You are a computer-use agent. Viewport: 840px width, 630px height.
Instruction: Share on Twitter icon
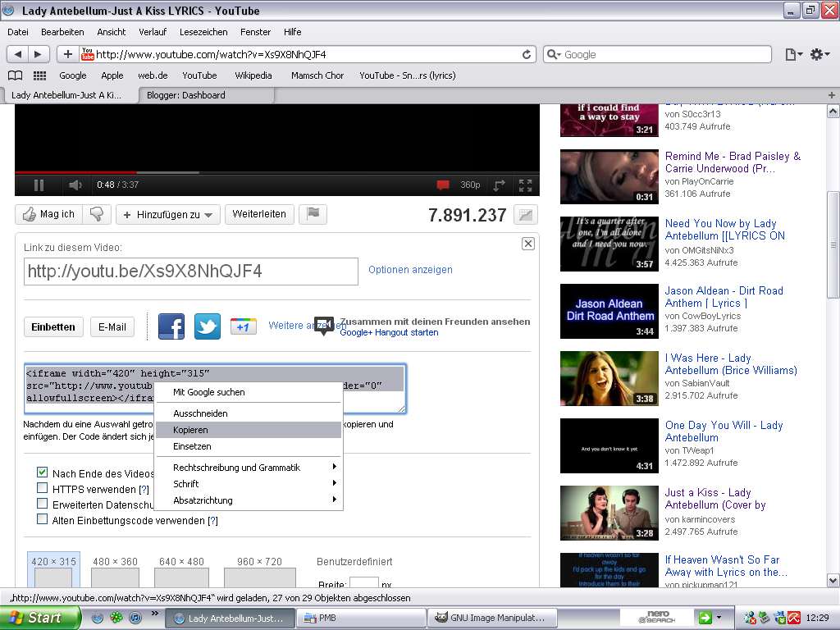tap(208, 326)
